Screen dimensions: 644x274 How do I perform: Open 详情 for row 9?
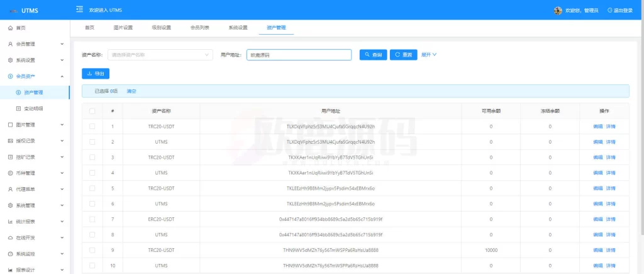pyautogui.click(x=611, y=250)
